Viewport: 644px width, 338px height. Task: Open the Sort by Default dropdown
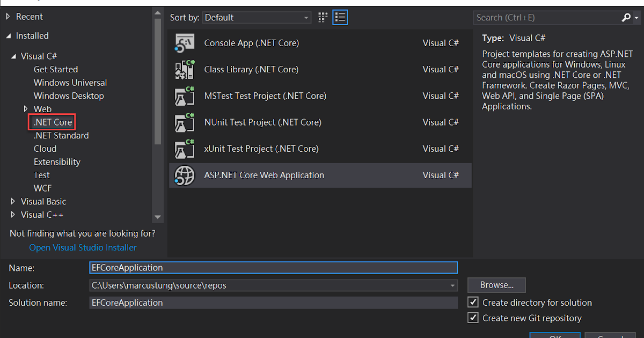click(x=257, y=18)
